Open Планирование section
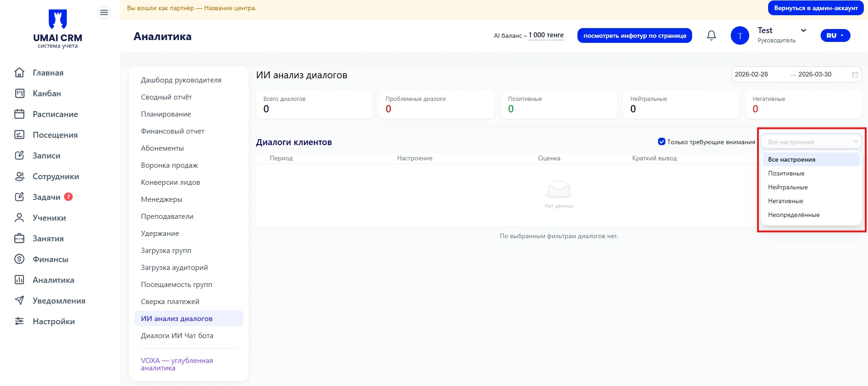The width and height of the screenshot is (868, 386). (x=166, y=114)
